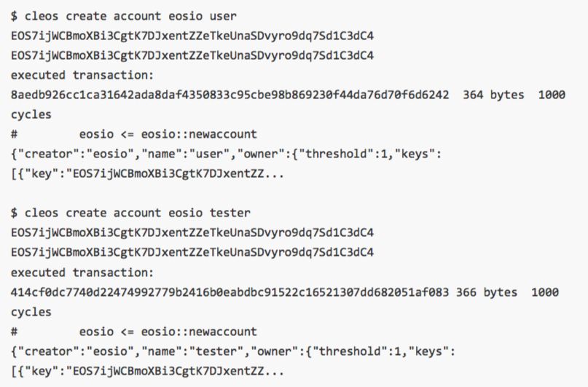This screenshot has width=588, height=387.
Task: Click the second public key below the tester command
Action: 192,253
